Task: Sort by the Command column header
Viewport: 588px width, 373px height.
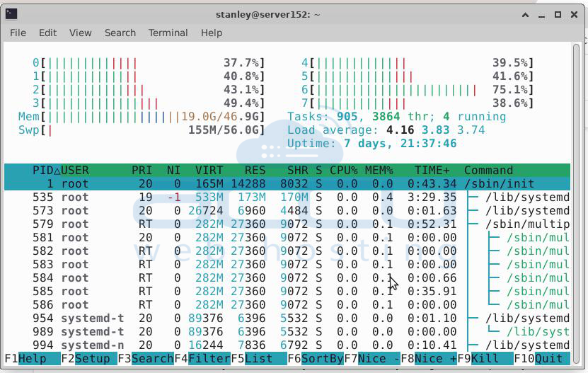Action: point(489,171)
